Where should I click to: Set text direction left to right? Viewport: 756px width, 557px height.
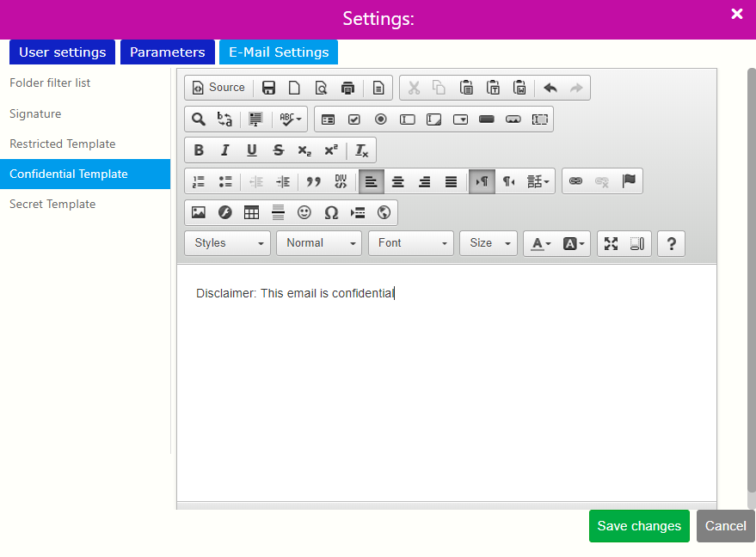point(482,181)
